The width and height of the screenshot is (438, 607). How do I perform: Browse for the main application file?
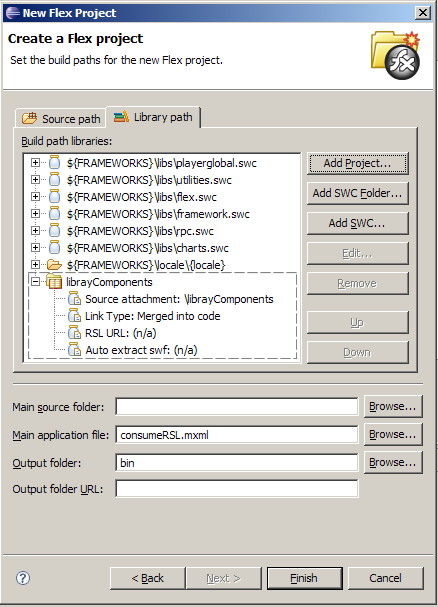[x=393, y=435]
